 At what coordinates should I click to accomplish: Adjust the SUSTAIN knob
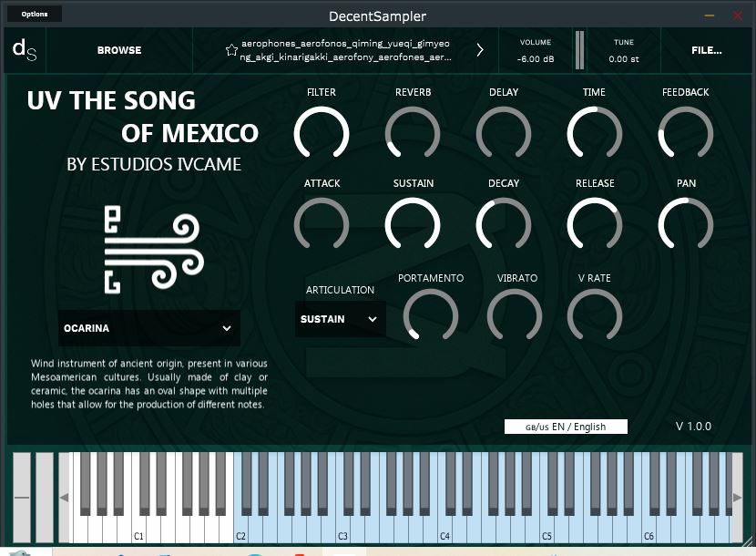tap(413, 225)
